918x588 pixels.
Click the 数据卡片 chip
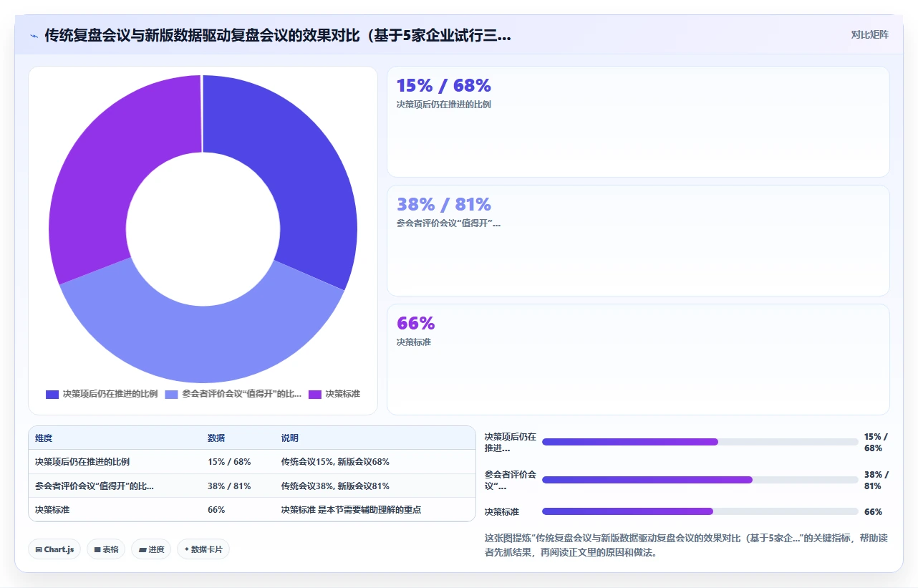pos(203,549)
